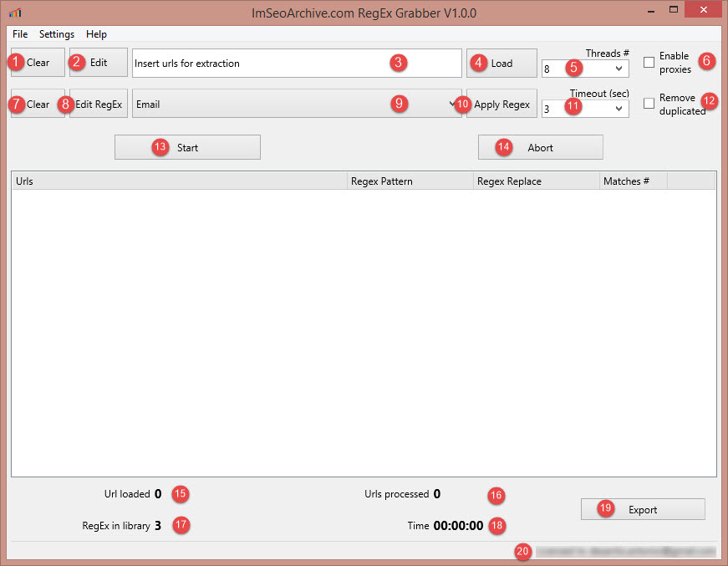Click the 'RegEx in library' count text
The image size is (728, 566).
tap(122, 526)
